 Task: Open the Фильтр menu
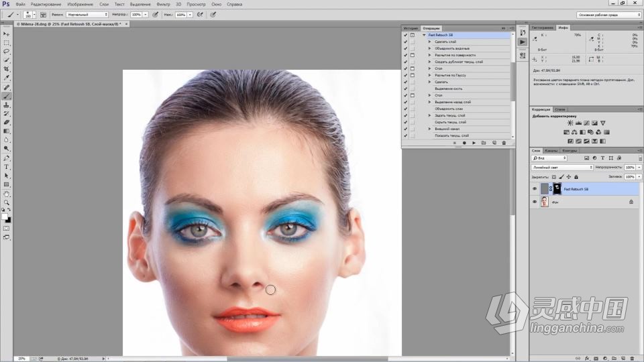163,4
